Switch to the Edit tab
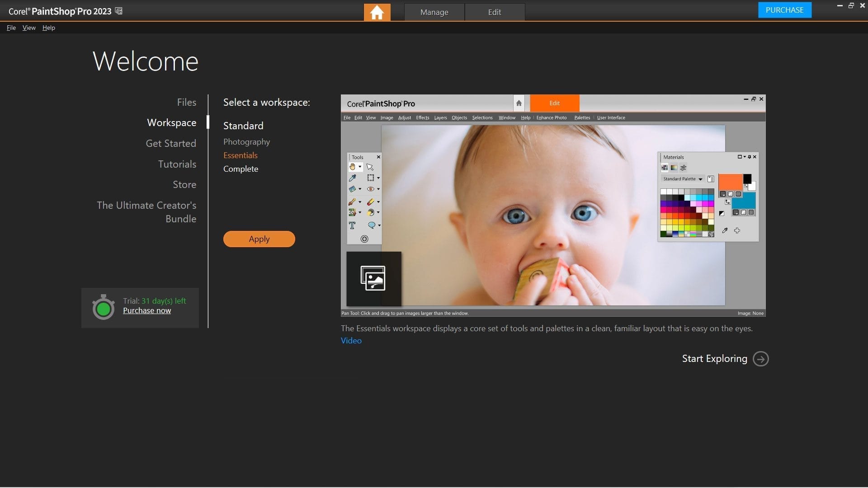 point(495,12)
